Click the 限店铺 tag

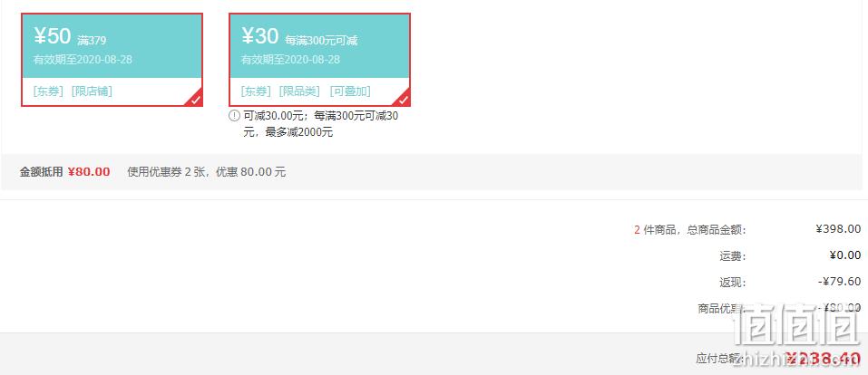[92, 91]
